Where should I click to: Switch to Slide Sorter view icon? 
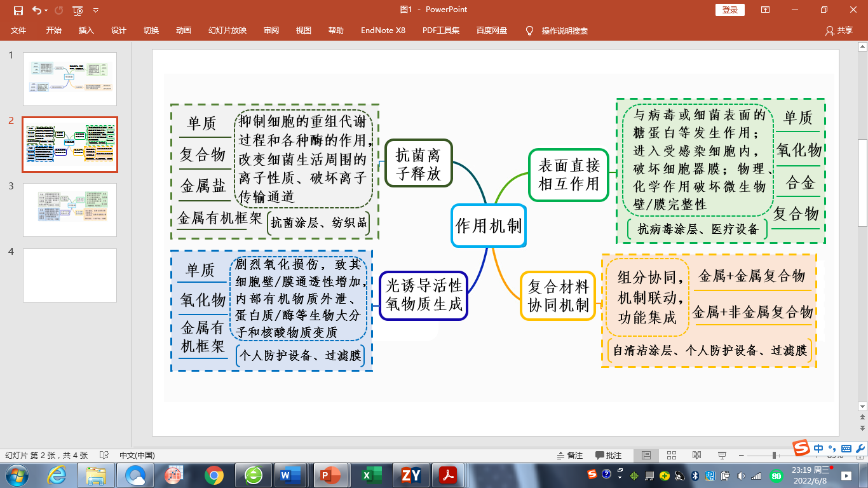point(672,456)
